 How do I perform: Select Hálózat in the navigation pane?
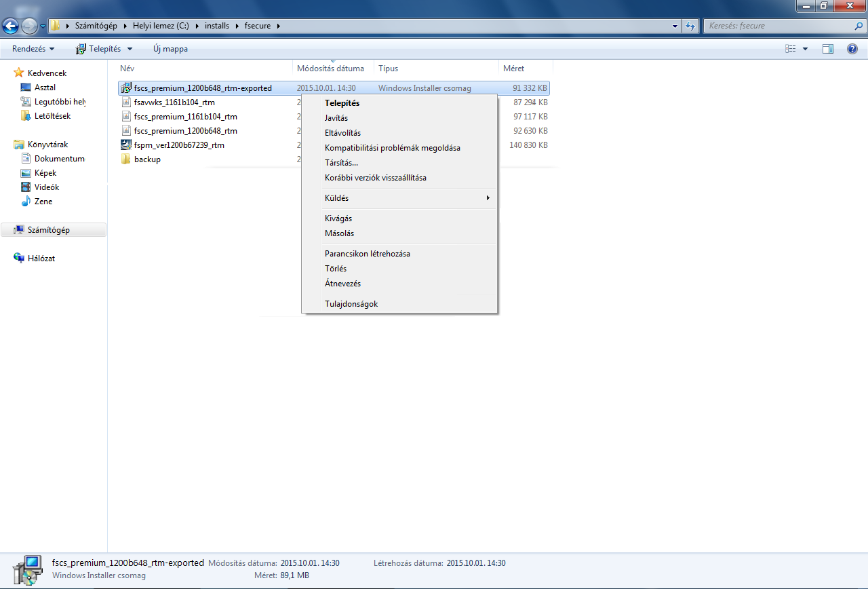35,259
